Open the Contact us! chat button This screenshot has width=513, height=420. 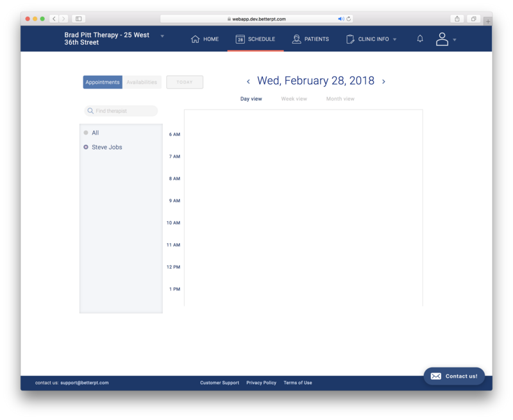454,376
